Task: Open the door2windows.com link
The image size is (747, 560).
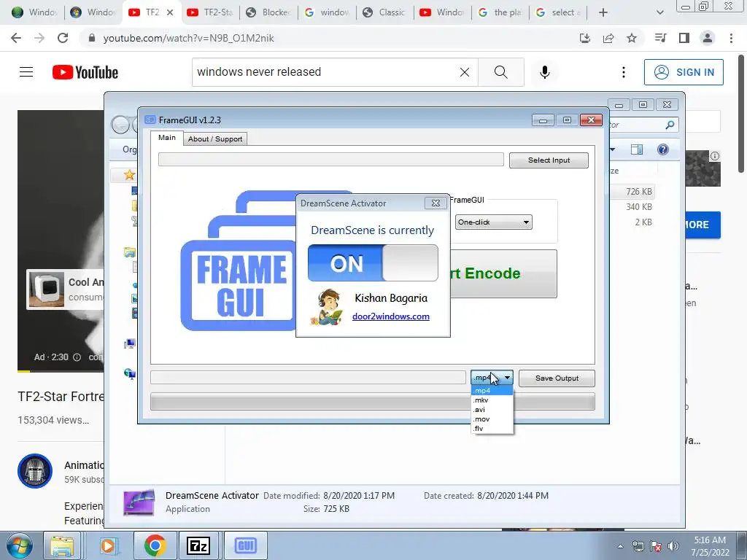Action: tap(391, 316)
